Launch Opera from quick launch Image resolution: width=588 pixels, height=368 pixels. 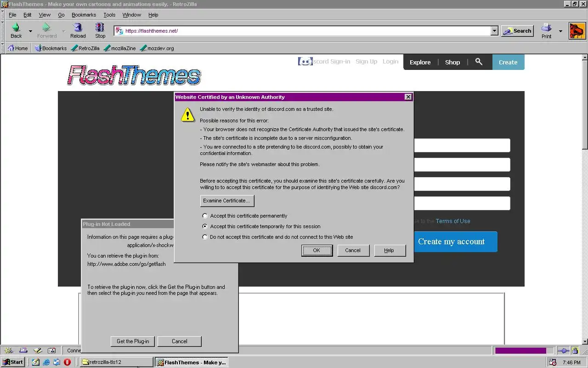tap(67, 362)
